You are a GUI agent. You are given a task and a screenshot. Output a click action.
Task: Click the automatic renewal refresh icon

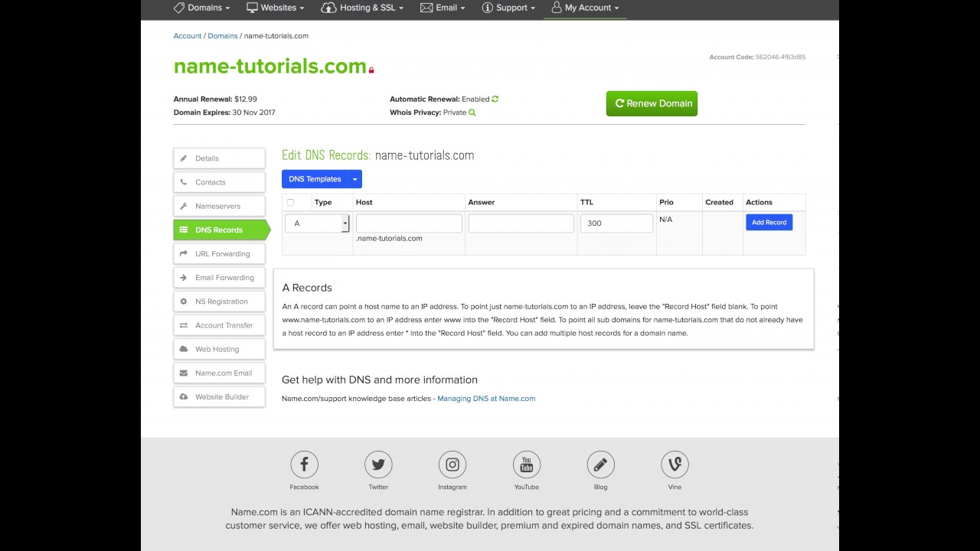(495, 99)
